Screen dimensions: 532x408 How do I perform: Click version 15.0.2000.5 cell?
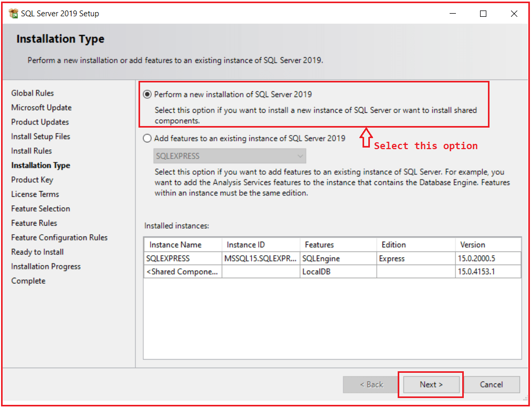tap(488, 259)
